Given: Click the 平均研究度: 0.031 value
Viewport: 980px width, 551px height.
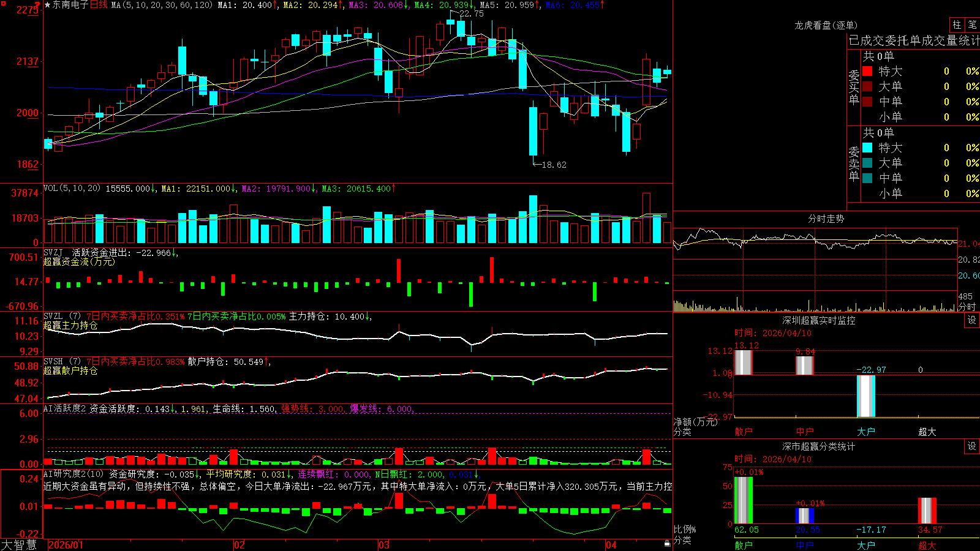Looking at the screenshot, I should click(249, 474).
